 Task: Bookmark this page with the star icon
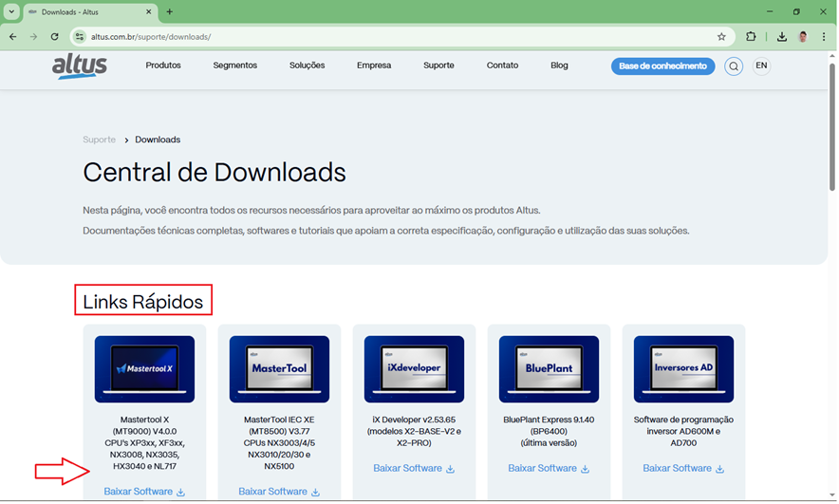[x=721, y=37]
